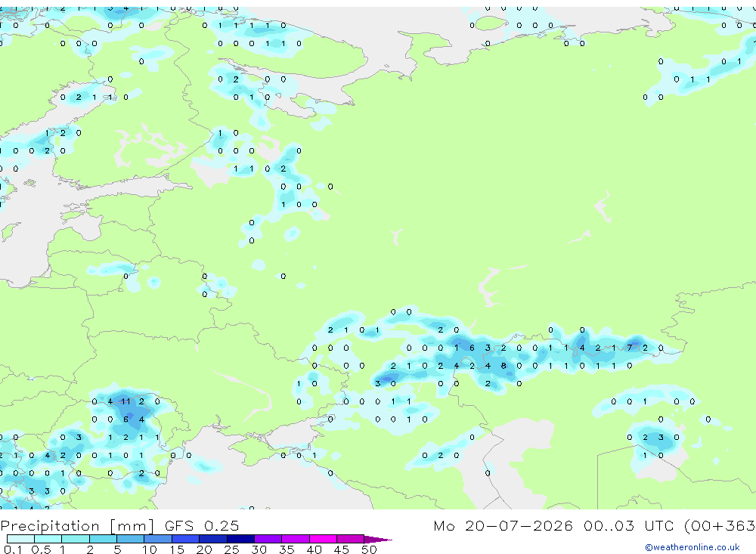Image resolution: width=756 pixels, height=554 pixels.
Task: Pick the 25 to 30 mm legend swatch
Action: (240, 539)
